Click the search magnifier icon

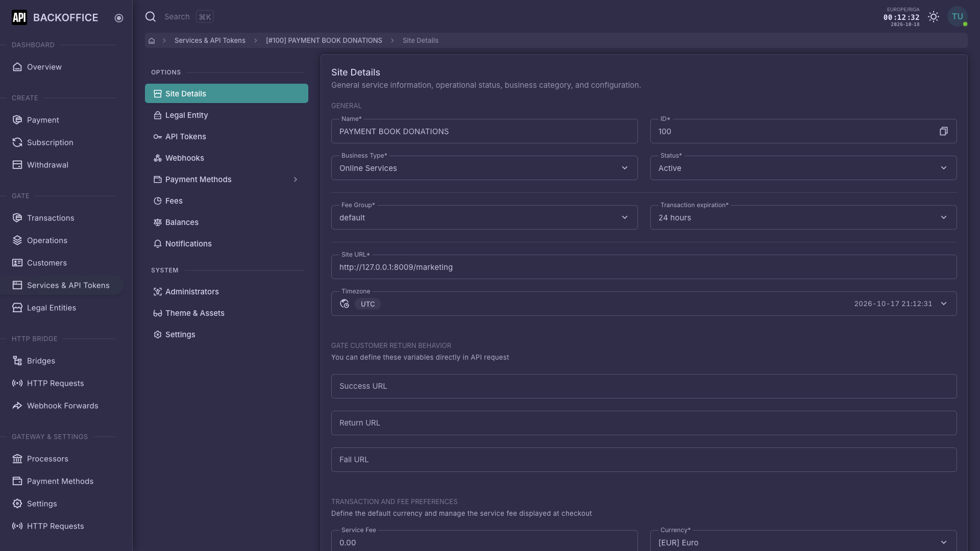point(151,17)
